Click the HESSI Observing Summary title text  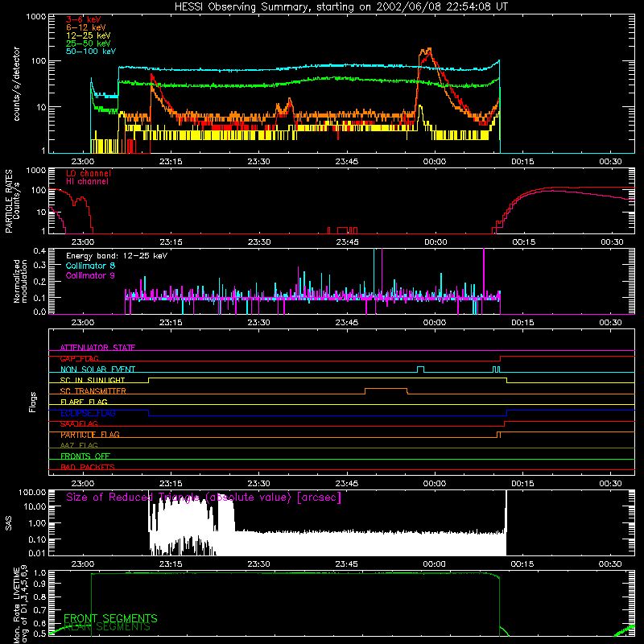click(x=341, y=7)
